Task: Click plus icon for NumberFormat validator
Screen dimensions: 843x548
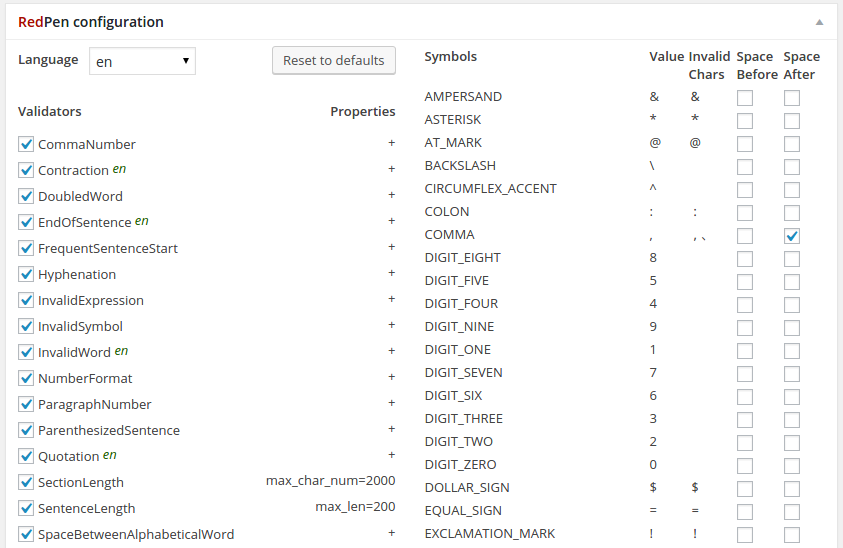Action: (391, 377)
